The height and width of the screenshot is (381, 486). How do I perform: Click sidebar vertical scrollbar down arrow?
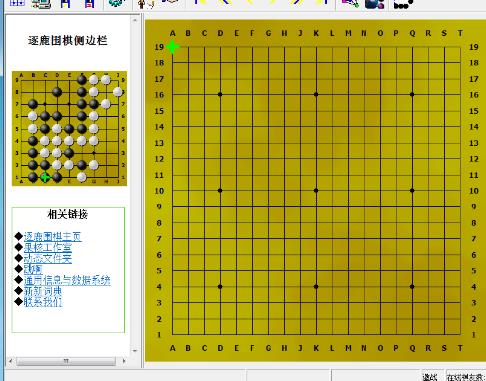(x=135, y=351)
